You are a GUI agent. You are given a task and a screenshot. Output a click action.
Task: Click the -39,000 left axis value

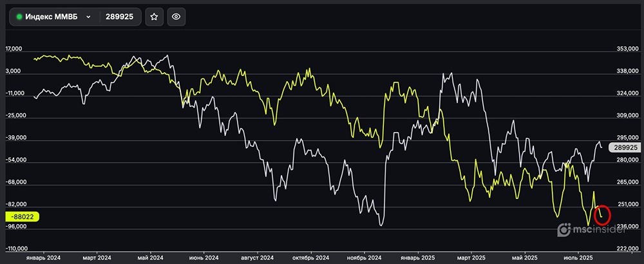coord(15,138)
